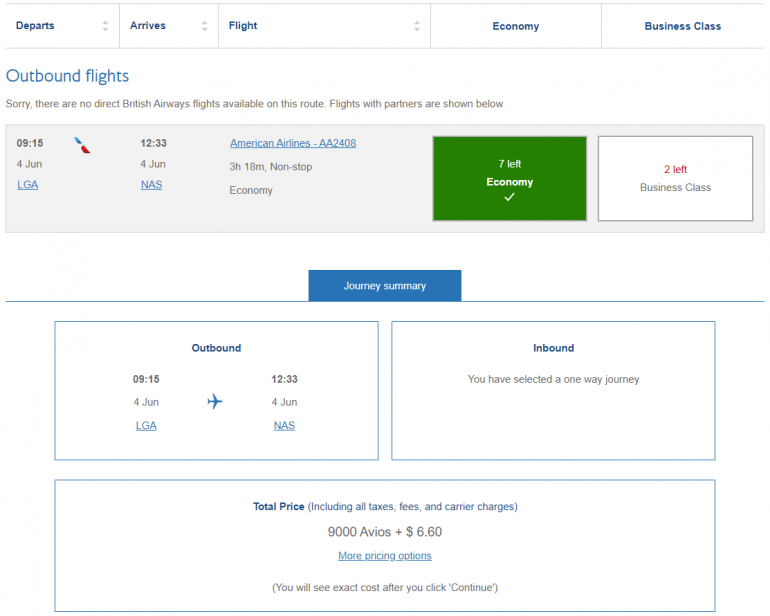Screen dimensions: 770x616
Task: Open the American Airlines - AA2408 flight link
Action: tap(293, 143)
